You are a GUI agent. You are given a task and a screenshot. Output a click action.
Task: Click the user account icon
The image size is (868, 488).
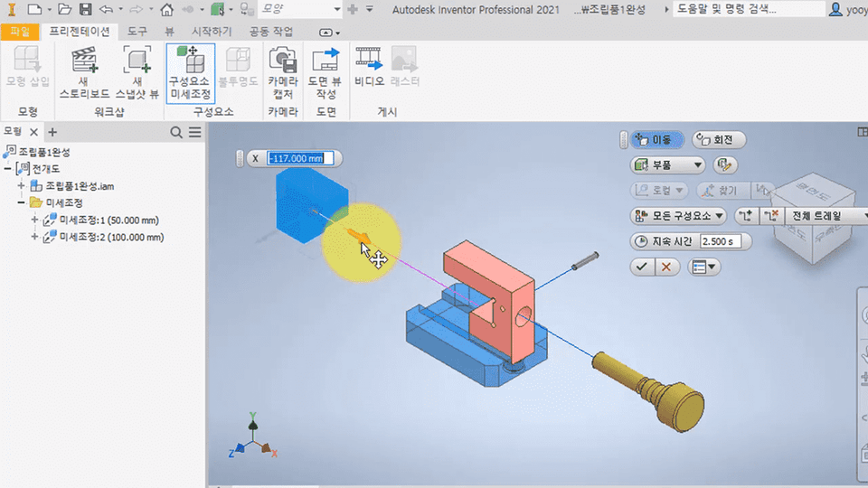[x=835, y=9]
